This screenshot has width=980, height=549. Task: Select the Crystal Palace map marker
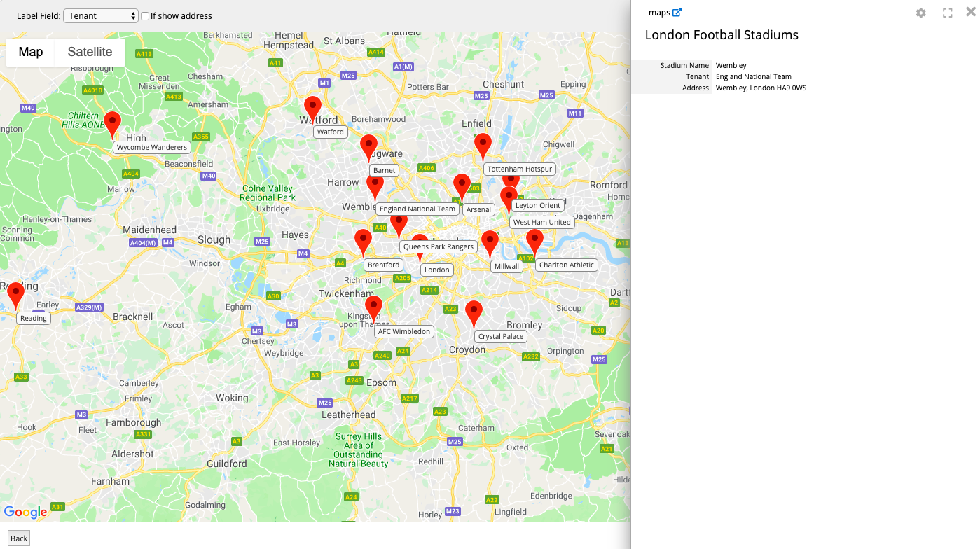pyautogui.click(x=474, y=312)
